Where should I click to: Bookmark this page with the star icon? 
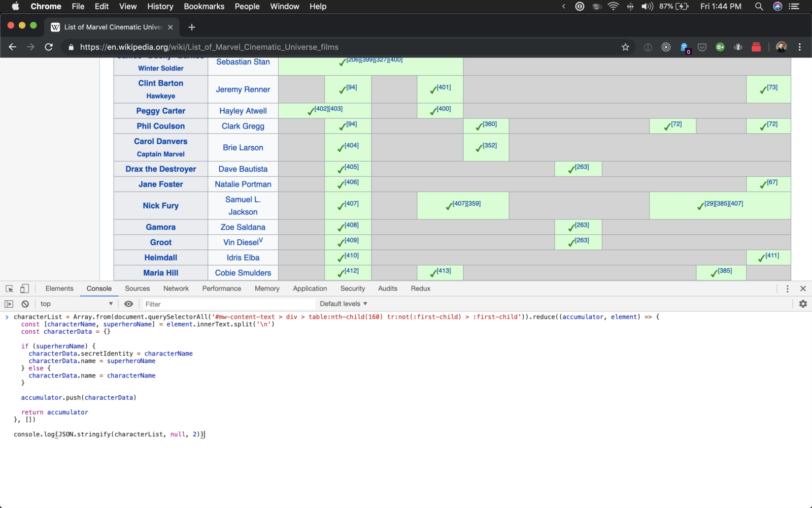tap(625, 47)
